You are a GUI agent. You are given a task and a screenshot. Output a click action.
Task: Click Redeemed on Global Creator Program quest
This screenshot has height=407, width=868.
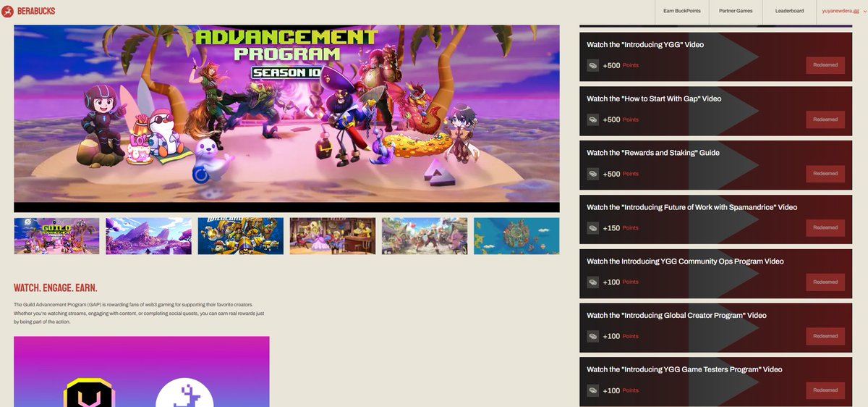[825, 336]
